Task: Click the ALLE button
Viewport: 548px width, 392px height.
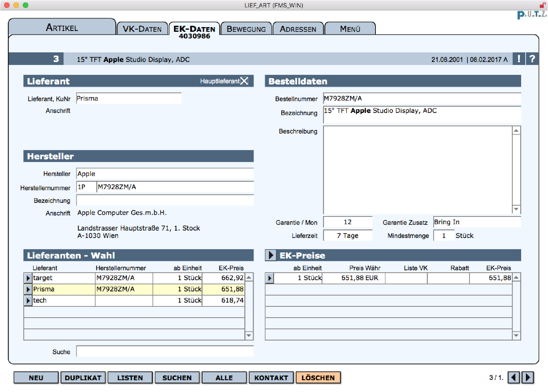Action: coord(224,378)
